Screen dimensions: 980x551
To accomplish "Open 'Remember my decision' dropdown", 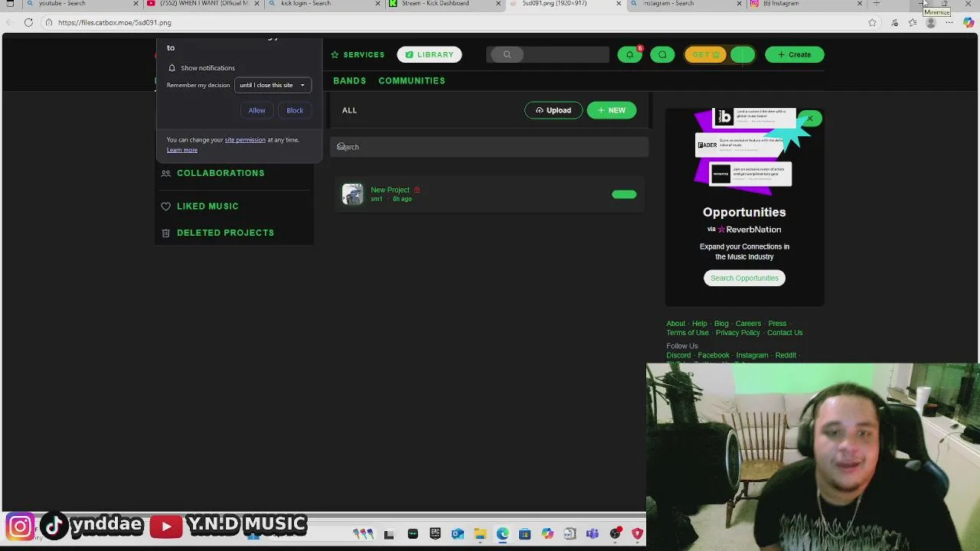I will 273,85.
